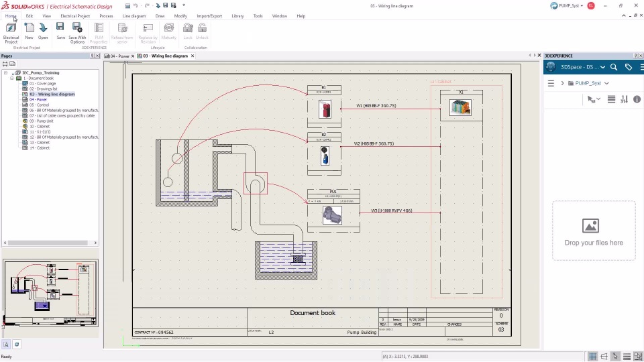This screenshot has height=362, width=644.
Task: Pin the Pages panel with auto-hide pushpin
Action: click(91, 56)
